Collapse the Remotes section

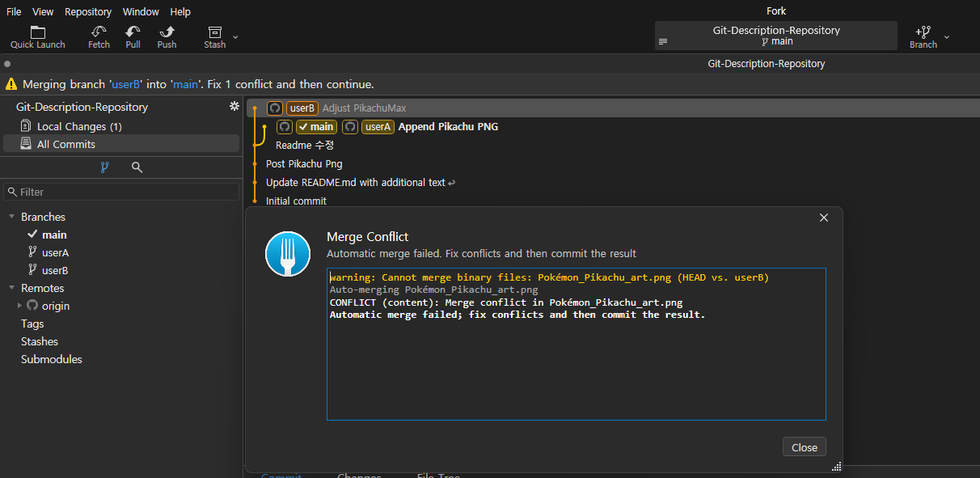point(12,288)
